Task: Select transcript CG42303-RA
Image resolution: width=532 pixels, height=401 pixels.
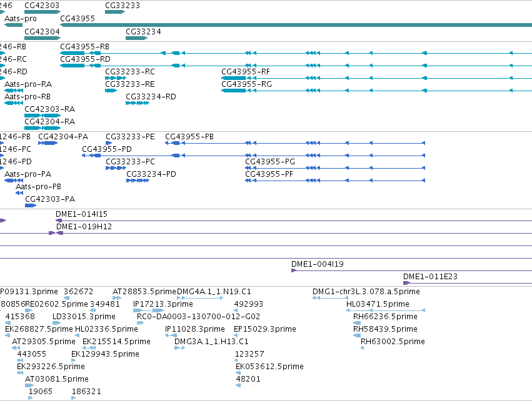Action: click(x=50, y=109)
